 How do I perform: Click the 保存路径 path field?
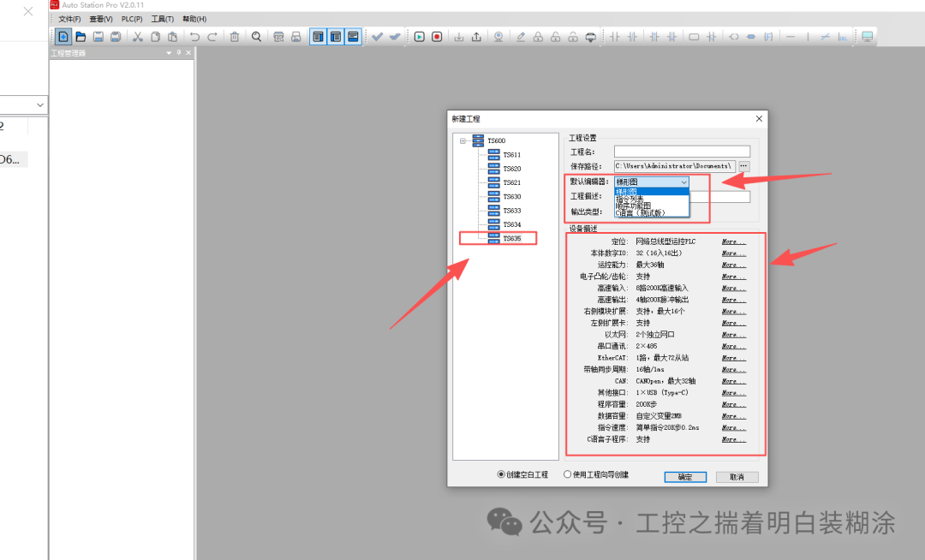click(675, 166)
